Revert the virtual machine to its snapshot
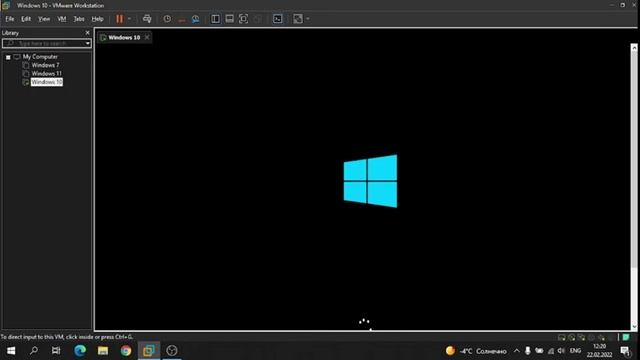Image resolution: width=640 pixels, height=360 pixels. [x=182, y=19]
